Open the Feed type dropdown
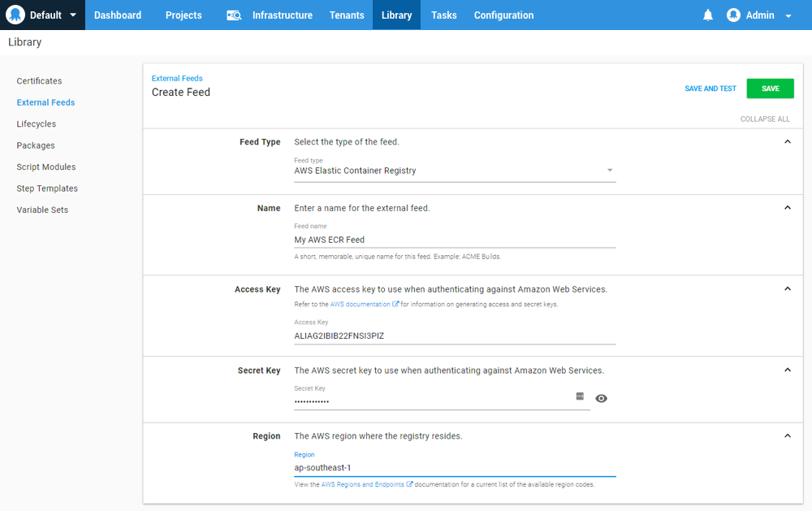Screen dimensions: 812x511 click(610, 171)
